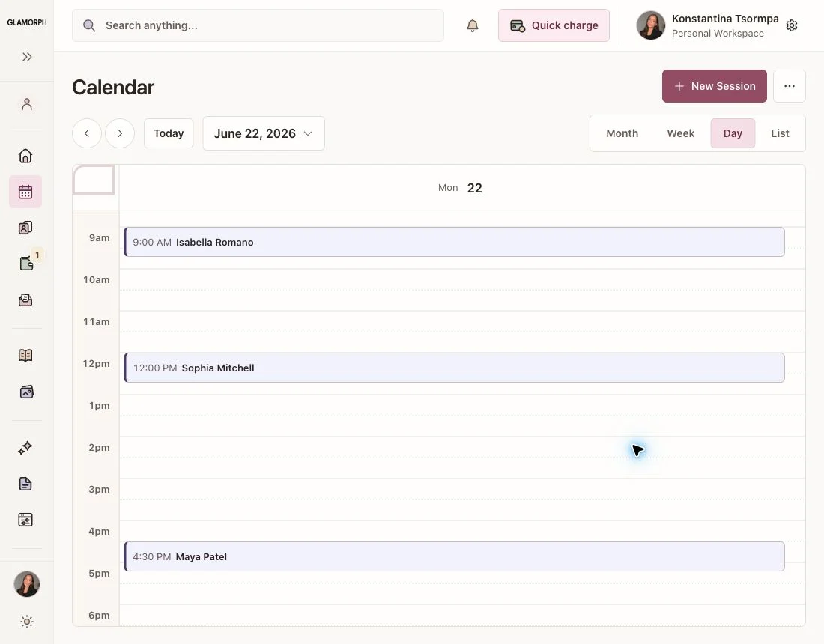Click the Mon 22 day header
Image resolution: width=824 pixels, height=644 pixels.
coord(461,188)
